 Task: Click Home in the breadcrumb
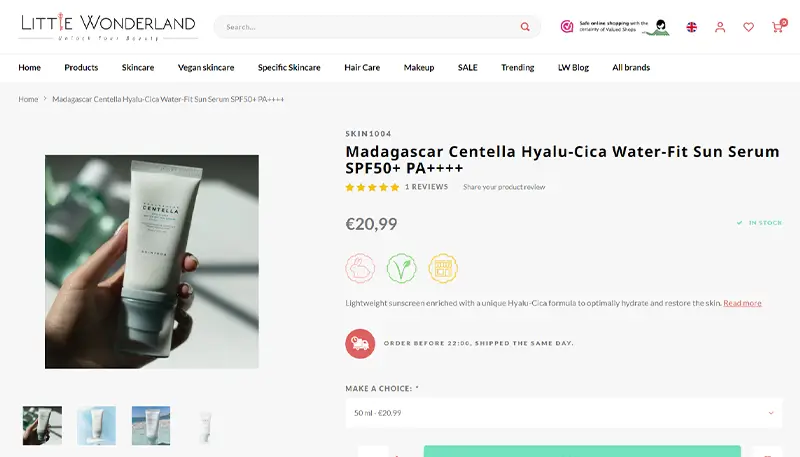[28, 99]
